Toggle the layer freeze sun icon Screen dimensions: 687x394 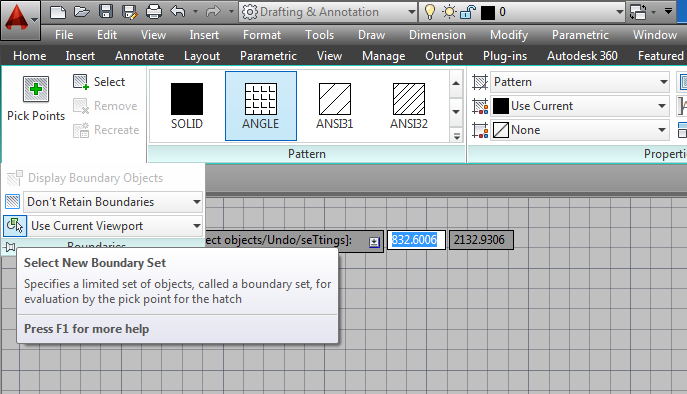pyautogui.click(x=450, y=12)
